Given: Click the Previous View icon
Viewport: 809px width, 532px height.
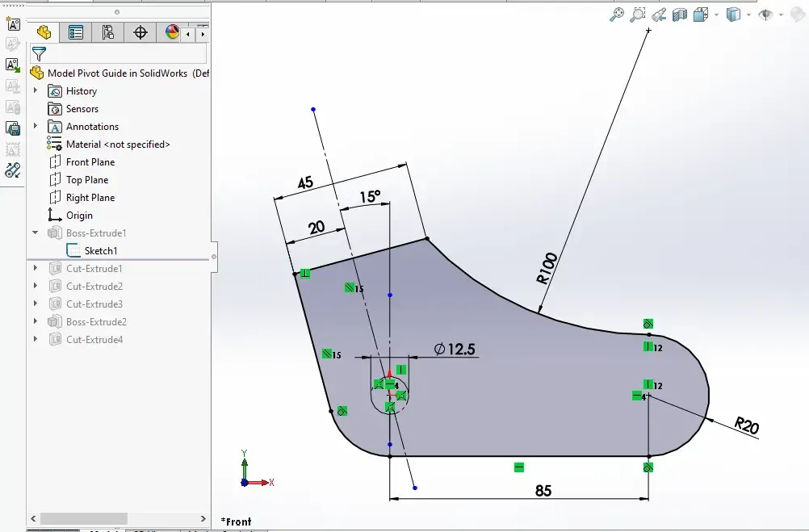Looking at the screenshot, I should (659, 15).
